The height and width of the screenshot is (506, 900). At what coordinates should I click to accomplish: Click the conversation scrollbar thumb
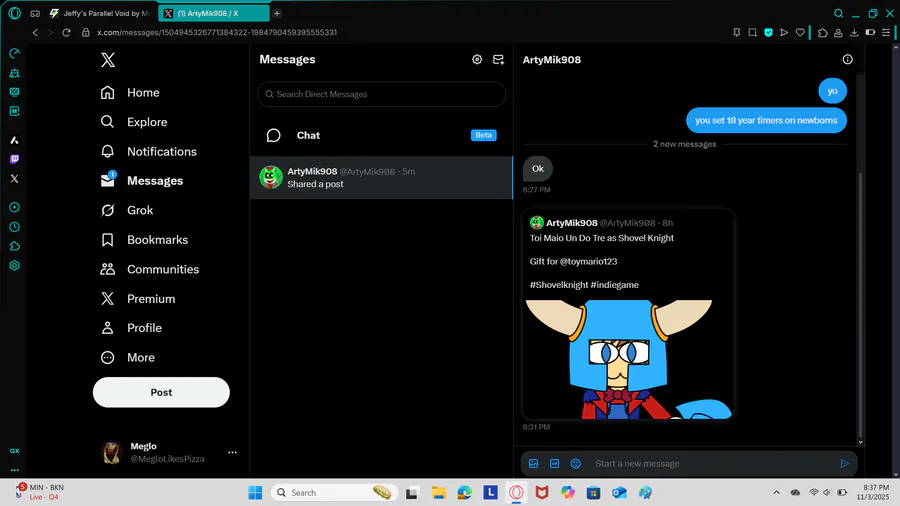pos(860,304)
